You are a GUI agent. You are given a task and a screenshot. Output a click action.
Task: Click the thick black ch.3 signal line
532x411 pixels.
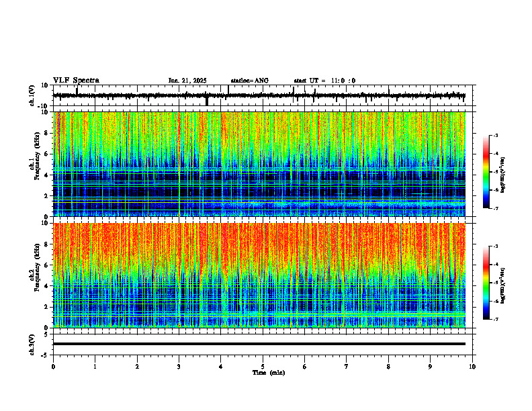259,344
